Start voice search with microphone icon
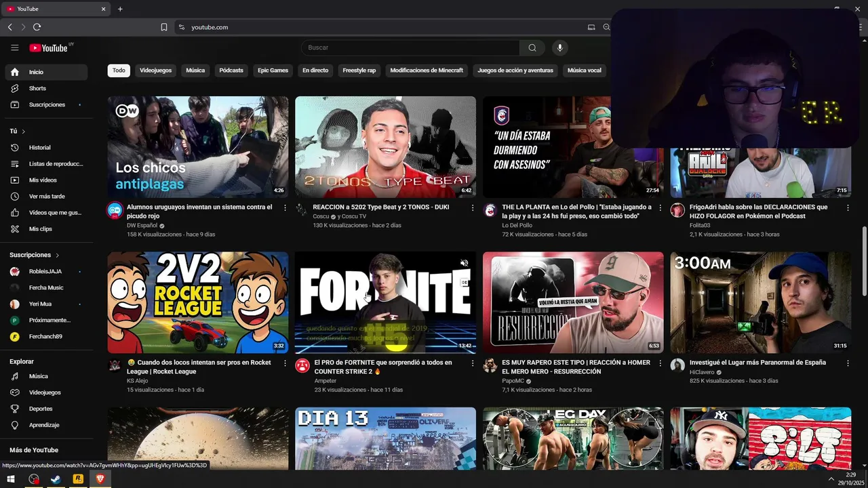Screen dimensions: 868x488 coord(559,47)
